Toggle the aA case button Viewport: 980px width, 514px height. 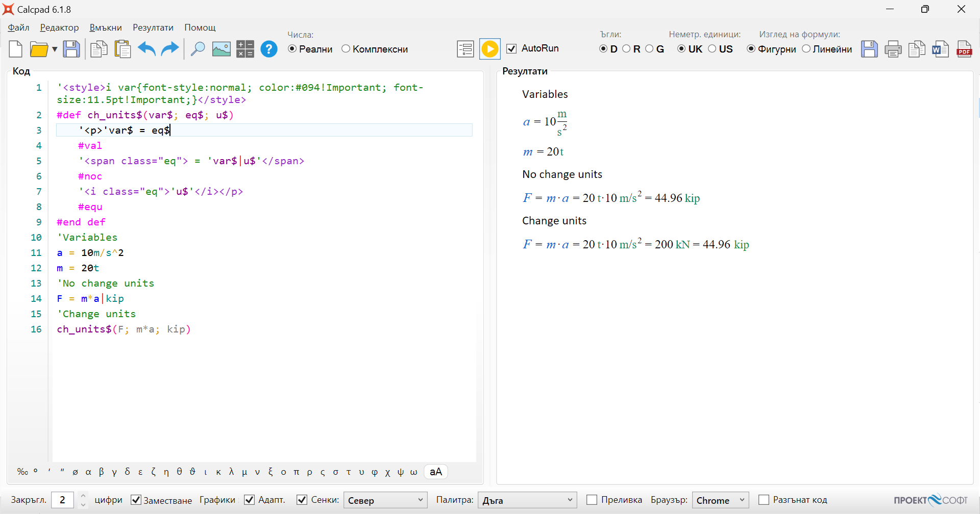[x=435, y=472]
